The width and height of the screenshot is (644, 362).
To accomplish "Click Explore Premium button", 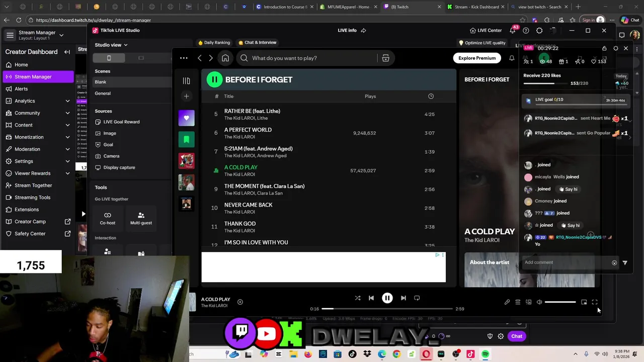I will click(x=477, y=58).
